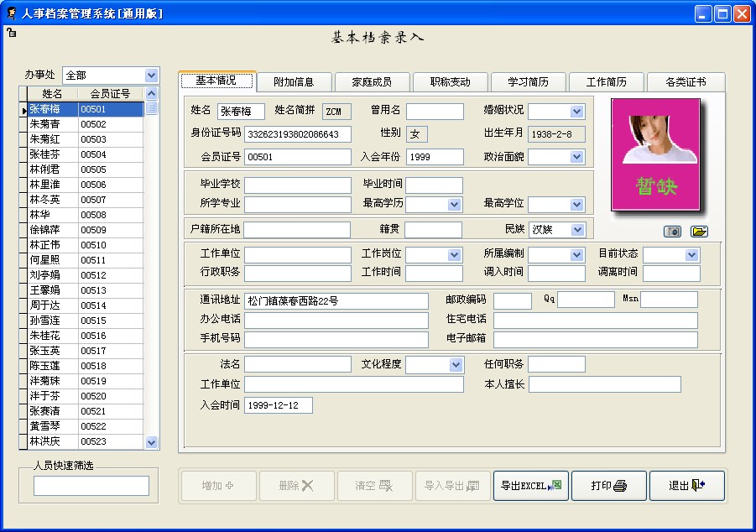Expand the 政治面貌 dropdown

[x=577, y=157]
